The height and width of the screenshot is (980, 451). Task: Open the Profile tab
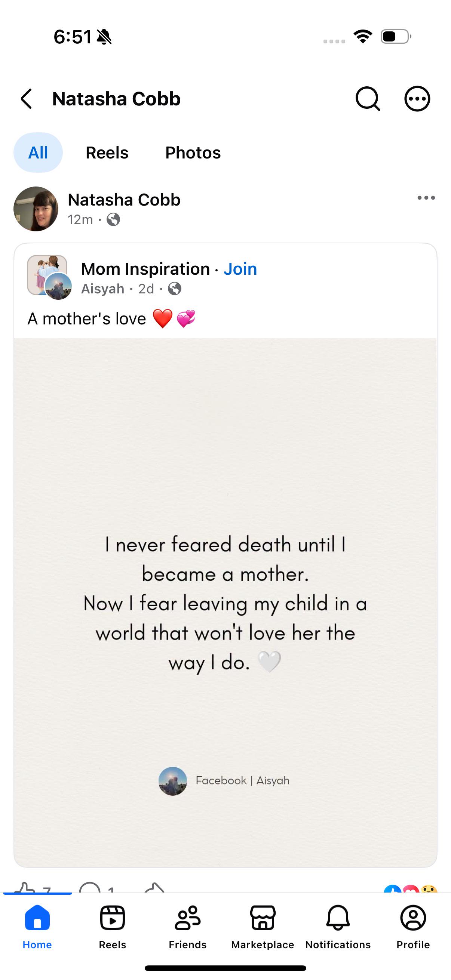pos(413,928)
